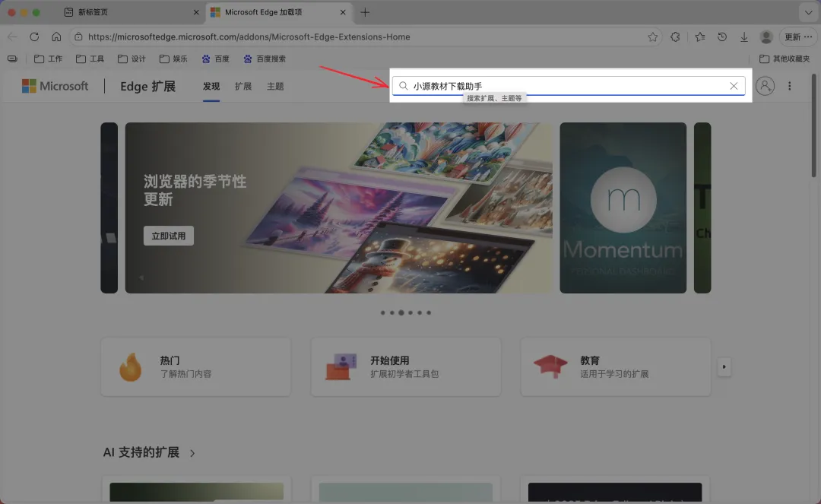This screenshot has width=821, height=504.
Task: Open the 教育 category card
Action: pos(616,366)
